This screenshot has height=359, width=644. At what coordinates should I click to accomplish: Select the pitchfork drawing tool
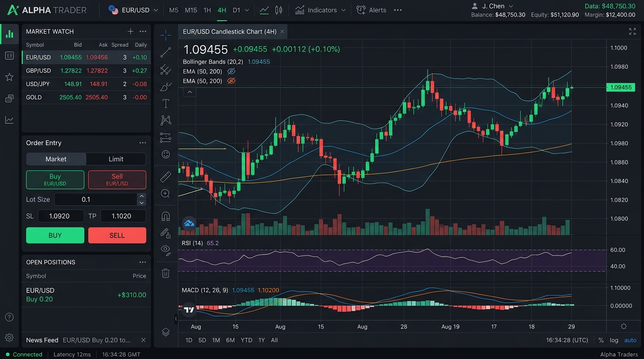tap(166, 70)
